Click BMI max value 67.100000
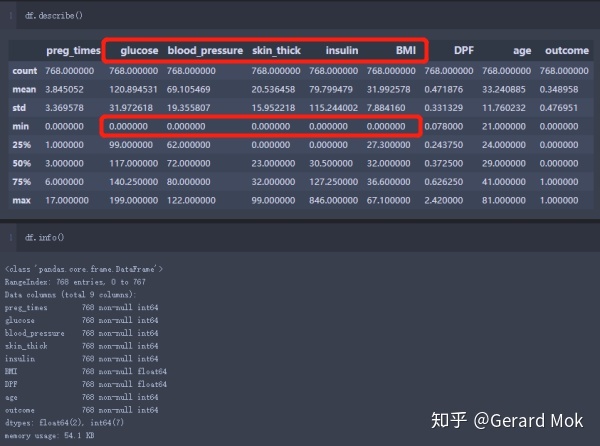Image resolution: width=600 pixels, height=446 pixels. tap(388, 200)
